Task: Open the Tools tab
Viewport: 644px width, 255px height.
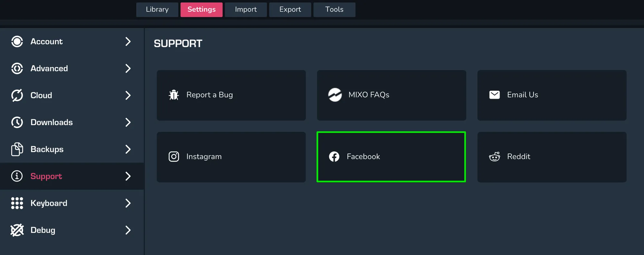Action: [334, 10]
